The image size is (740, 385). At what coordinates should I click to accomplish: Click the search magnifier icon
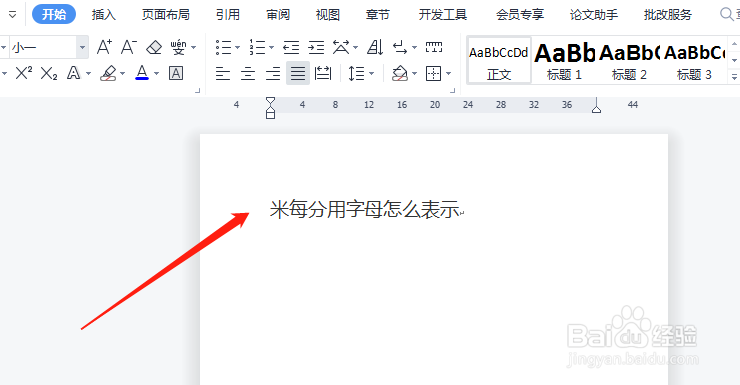pos(726,14)
